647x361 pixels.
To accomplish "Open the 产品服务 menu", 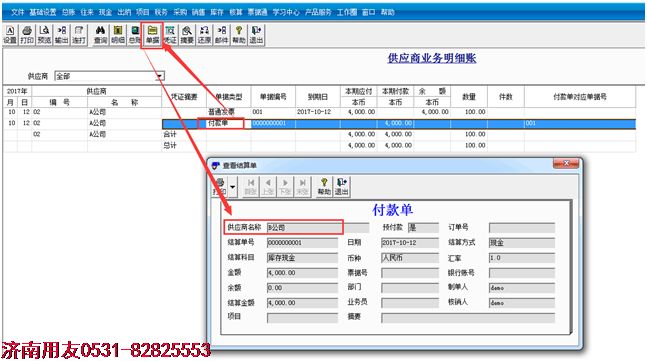I will (318, 12).
